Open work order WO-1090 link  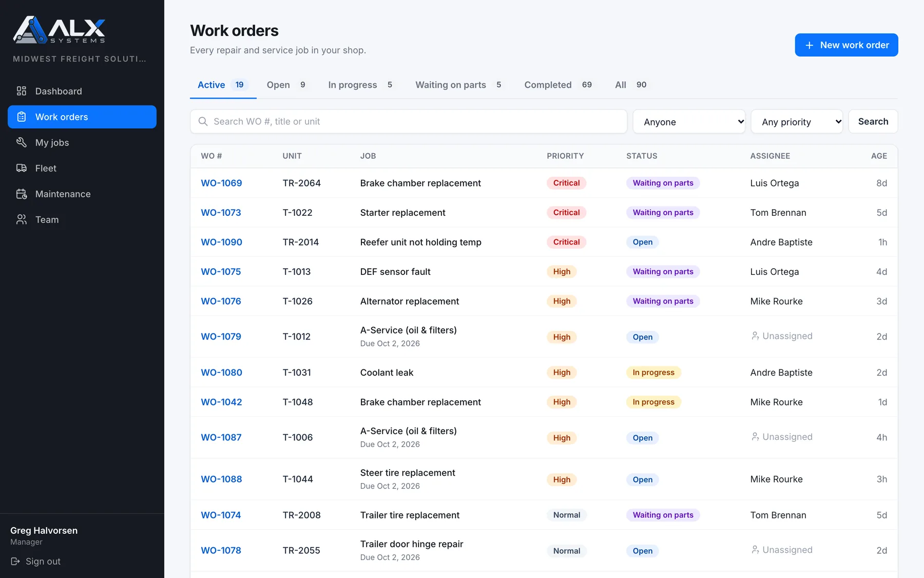[x=221, y=242]
